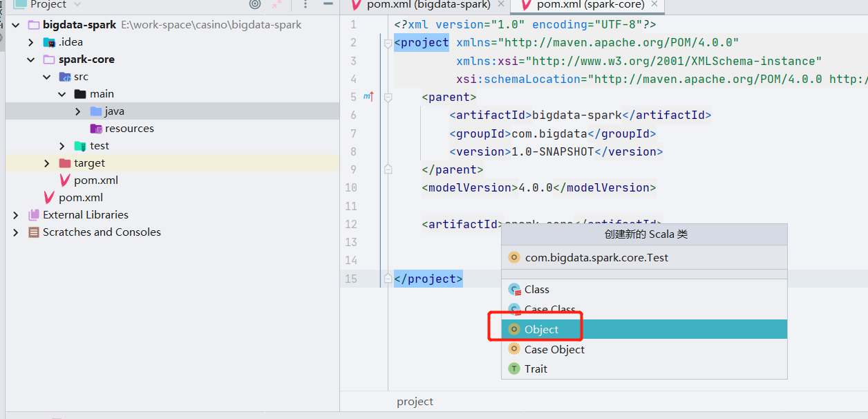Expand Scratches and Consoles
This screenshot has width=868, height=419.
[16, 232]
